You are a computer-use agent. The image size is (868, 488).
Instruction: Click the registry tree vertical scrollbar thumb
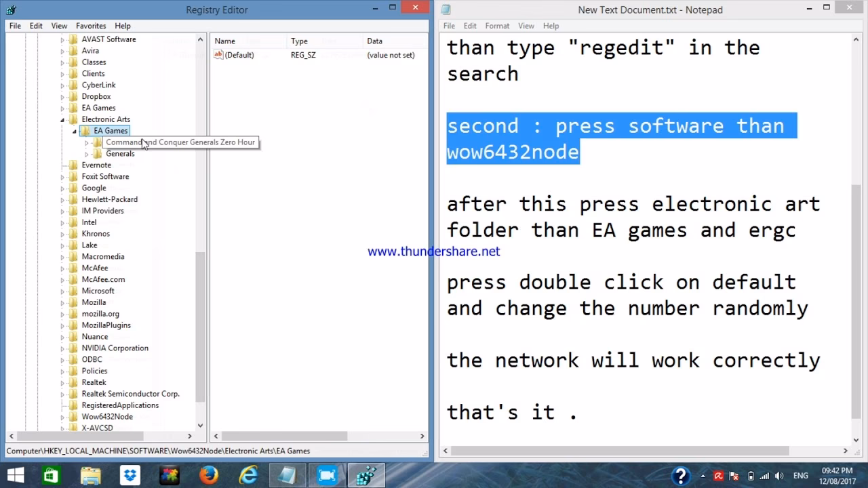coord(200,327)
